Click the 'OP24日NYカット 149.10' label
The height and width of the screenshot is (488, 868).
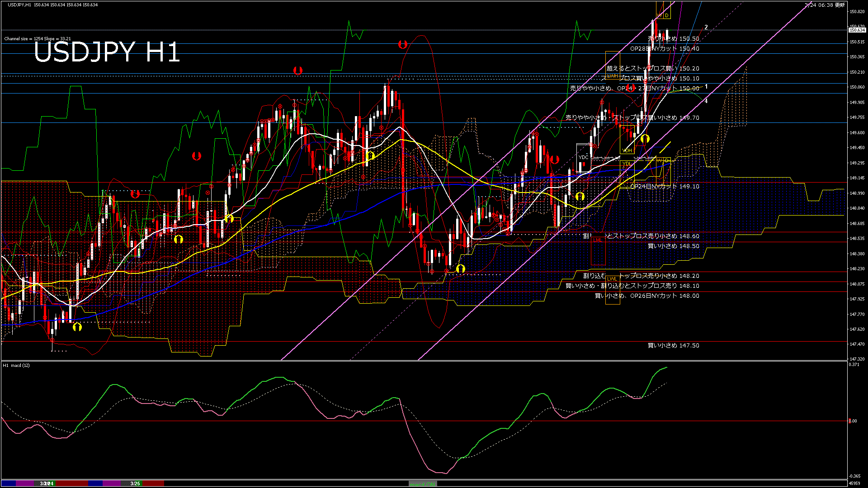click(x=665, y=187)
